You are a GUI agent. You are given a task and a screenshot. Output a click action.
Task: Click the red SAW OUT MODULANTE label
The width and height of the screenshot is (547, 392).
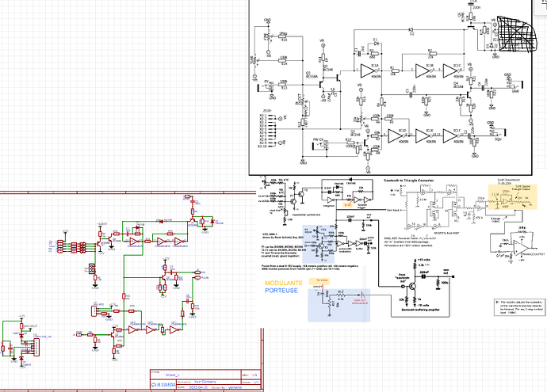(x=360, y=302)
